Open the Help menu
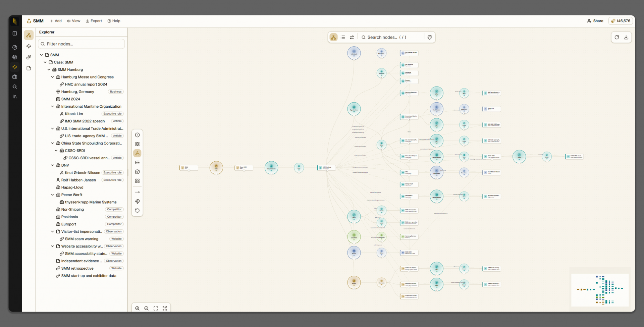The width and height of the screenshot is (644, 327). (x=114, y=21)
